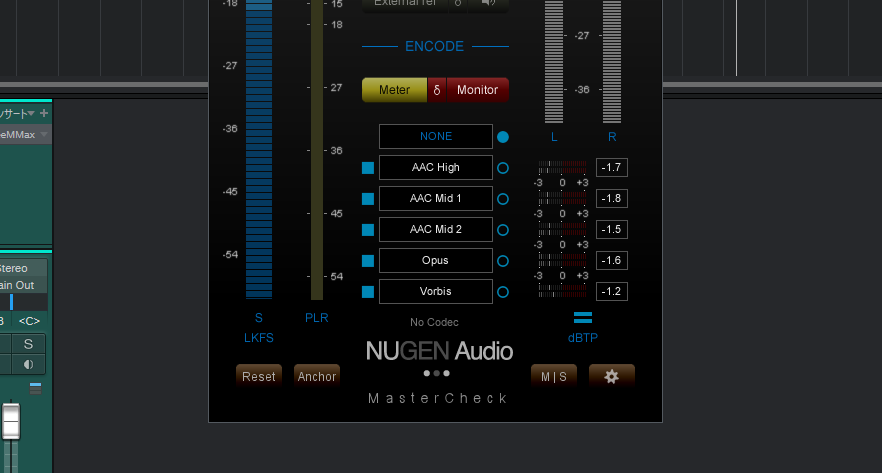Add a new insert with the plus icon
The image size is (882, 473).
44,113
